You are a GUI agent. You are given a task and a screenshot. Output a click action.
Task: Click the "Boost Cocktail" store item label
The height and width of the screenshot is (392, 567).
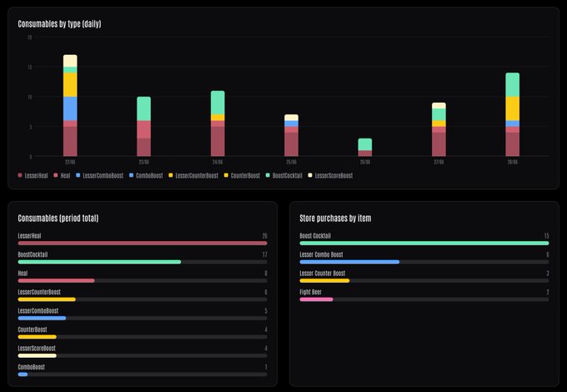[x=315, y=236]
